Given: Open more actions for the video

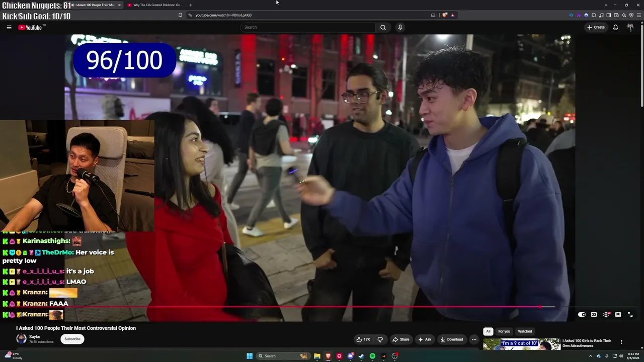Looking at the screenshot, I should [474, 339].
